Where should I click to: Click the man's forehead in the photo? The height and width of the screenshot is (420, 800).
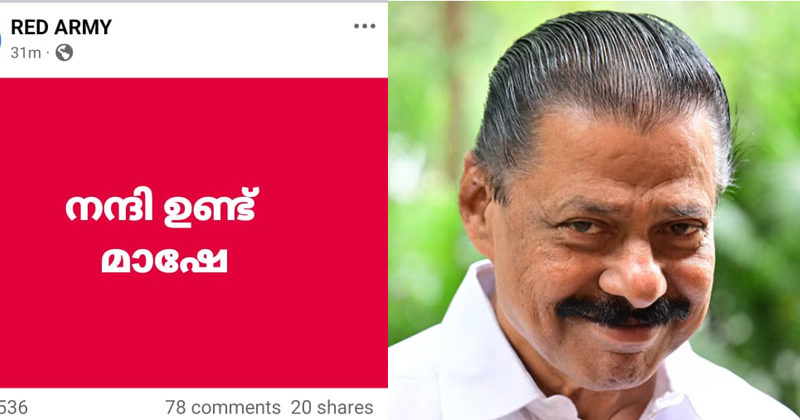pyautogui.click(x=612, y=153)
